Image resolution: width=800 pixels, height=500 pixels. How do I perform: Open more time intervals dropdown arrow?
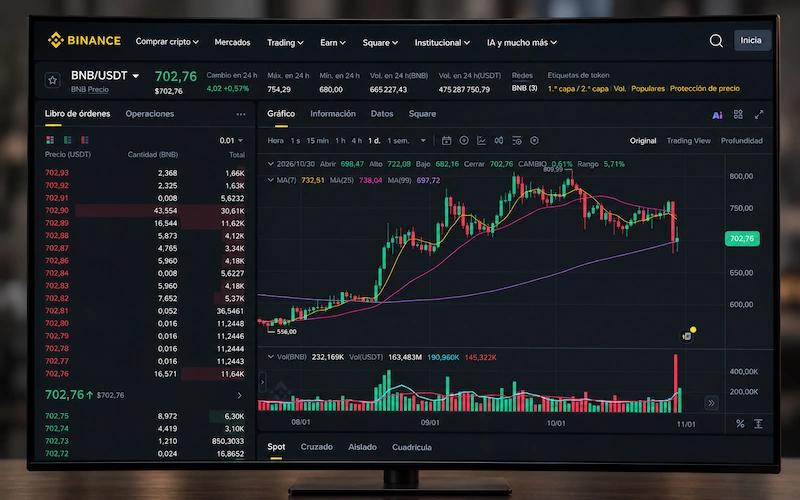tap(423, 141)
